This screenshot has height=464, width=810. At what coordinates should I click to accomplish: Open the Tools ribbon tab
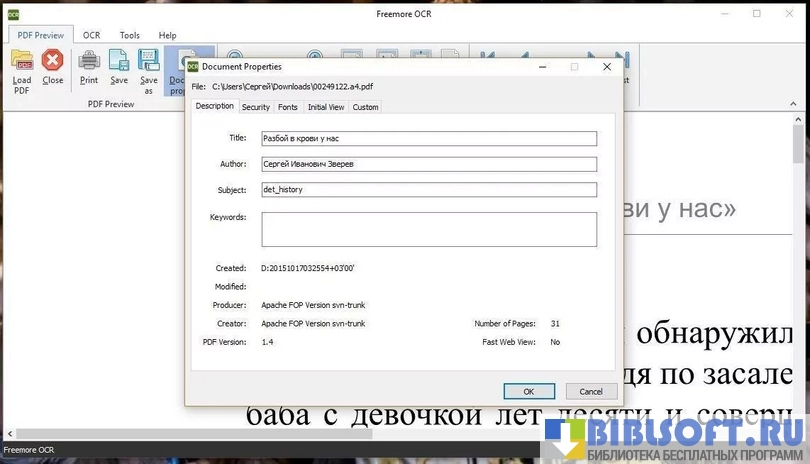point(130,35)
